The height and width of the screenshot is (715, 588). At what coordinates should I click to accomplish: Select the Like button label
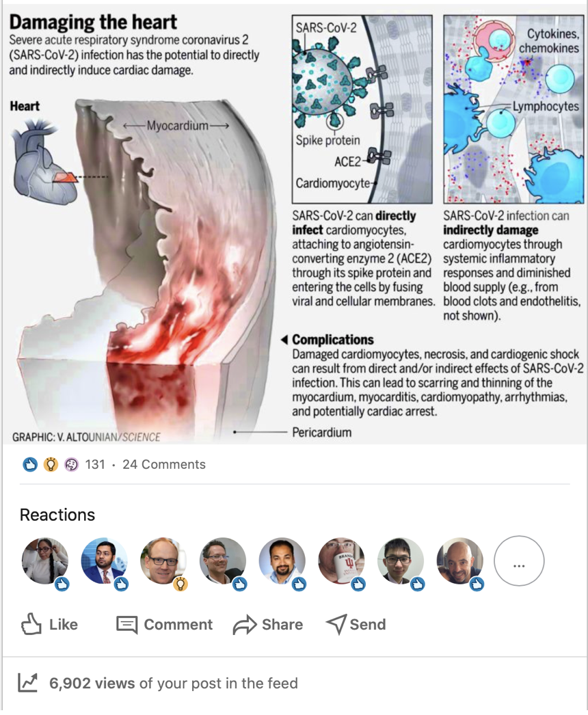(x=64, y=624)
